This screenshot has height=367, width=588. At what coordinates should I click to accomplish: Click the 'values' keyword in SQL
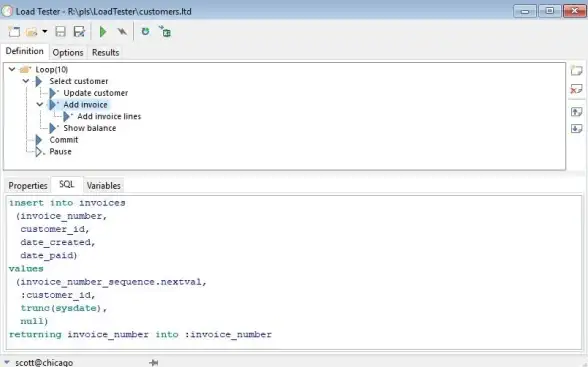26,268
